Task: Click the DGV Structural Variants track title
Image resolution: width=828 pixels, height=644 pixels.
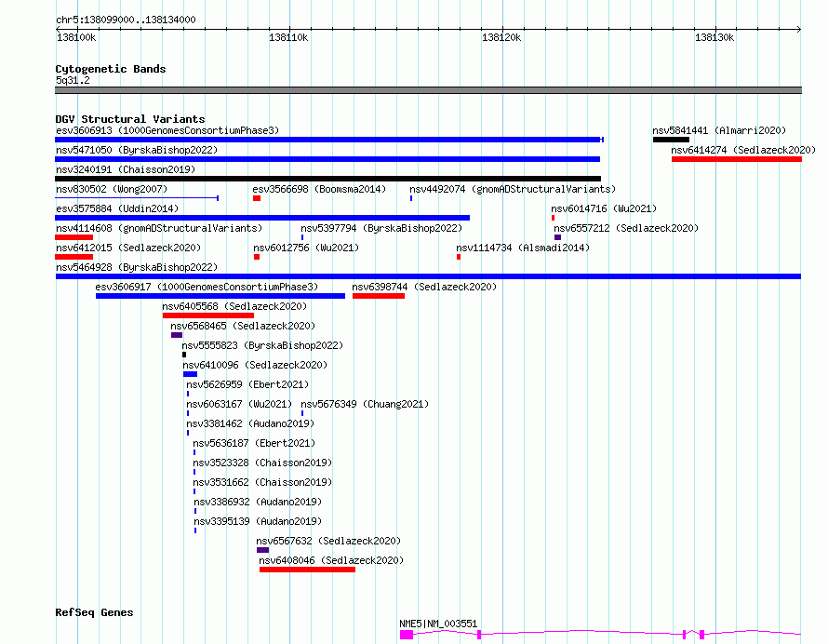Action: 130,119
